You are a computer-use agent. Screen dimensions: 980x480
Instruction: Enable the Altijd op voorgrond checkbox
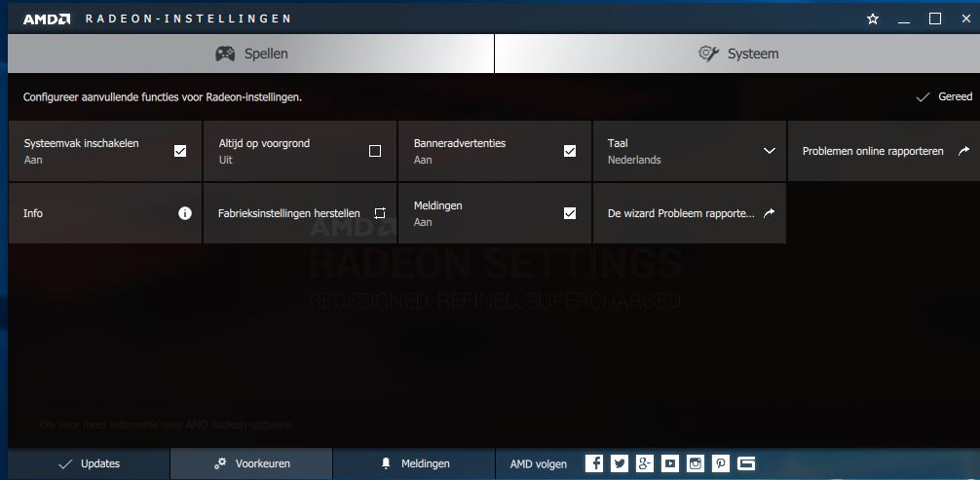click(x=375, y=151)
